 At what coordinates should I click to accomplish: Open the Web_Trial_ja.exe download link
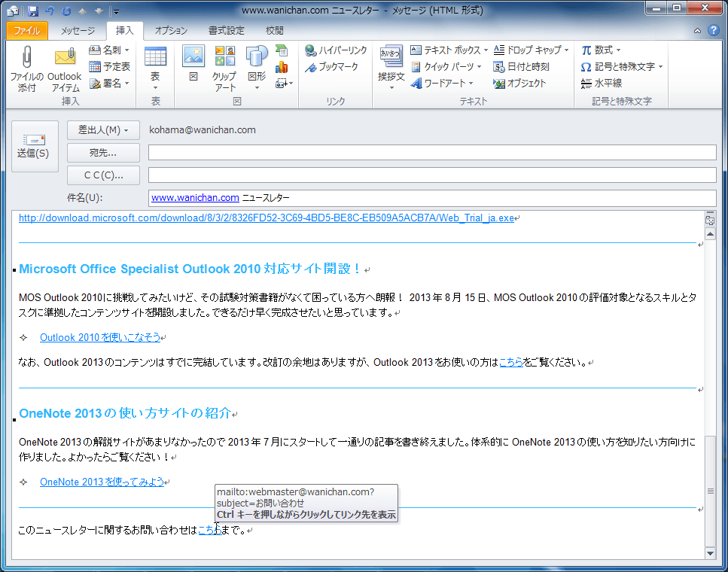tap(266, 218)
